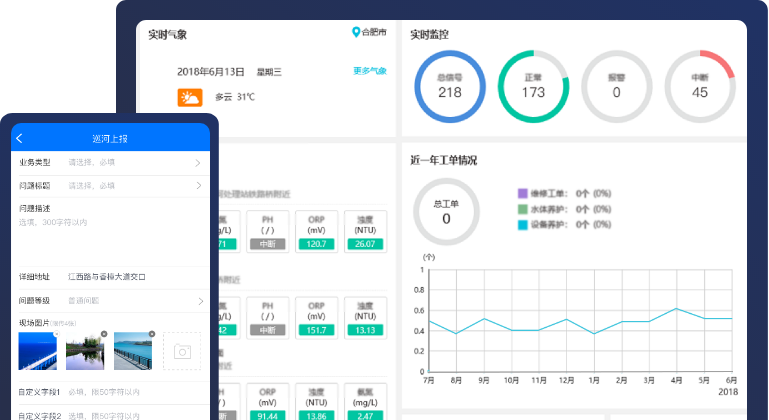This screenshot has height=420, width=769.
Task: Open the 更多气象 link
Action: pos(369,71)
